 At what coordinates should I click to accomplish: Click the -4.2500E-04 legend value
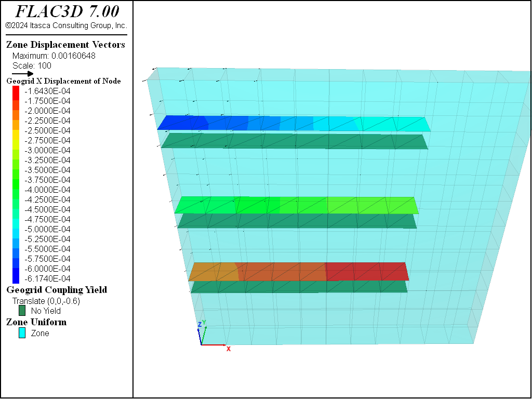click(47, 199)
